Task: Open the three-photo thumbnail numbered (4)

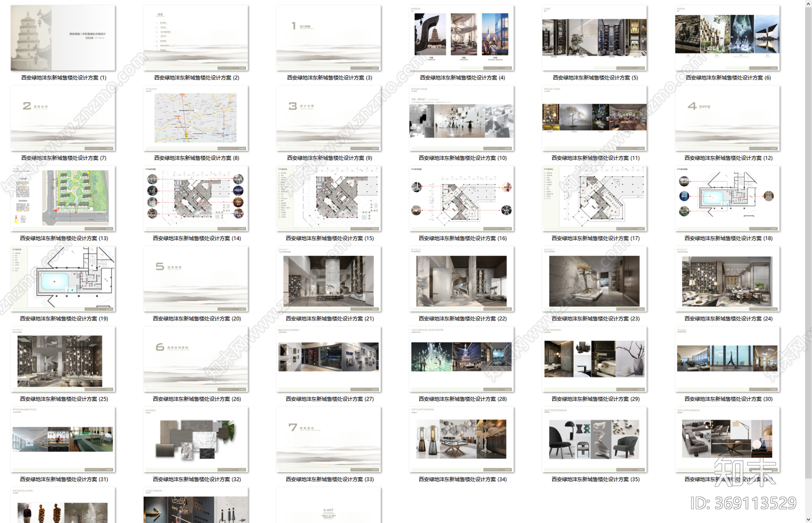Action: tap(462, 38)
